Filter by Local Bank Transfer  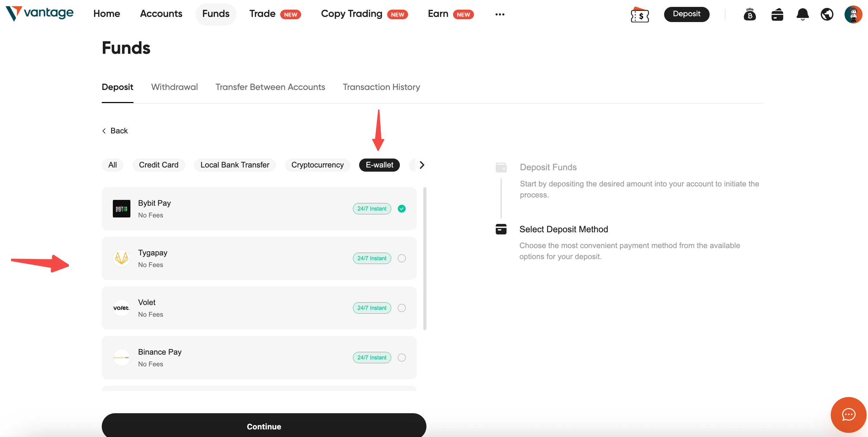235,165
